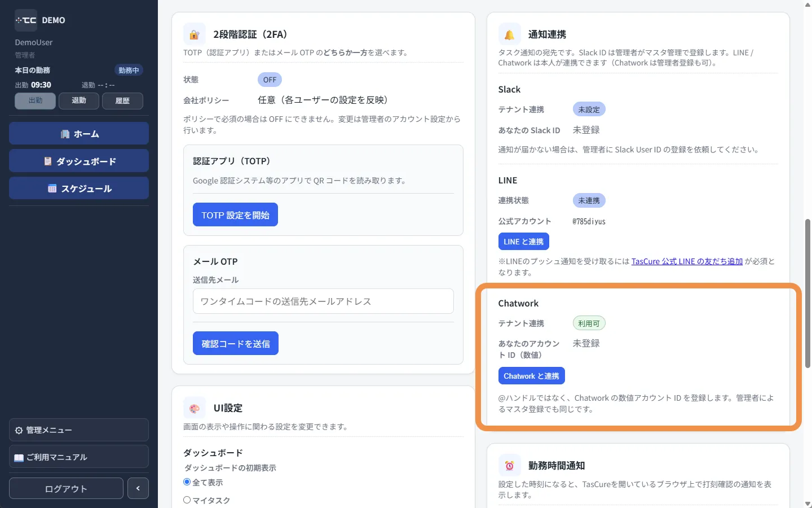The width and height of the screenshot is (812, 508).
Task: Click the notification bell icon
Action: (509, 34)
